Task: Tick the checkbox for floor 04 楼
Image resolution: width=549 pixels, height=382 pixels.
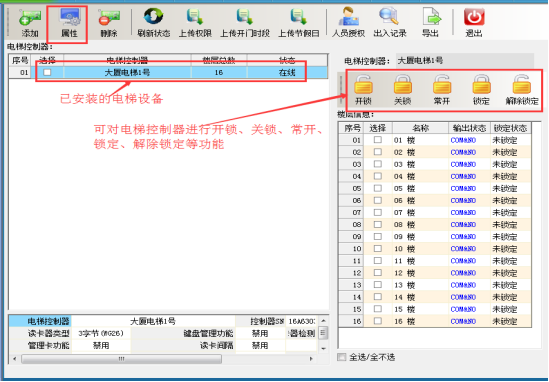Action: [378, 176]
